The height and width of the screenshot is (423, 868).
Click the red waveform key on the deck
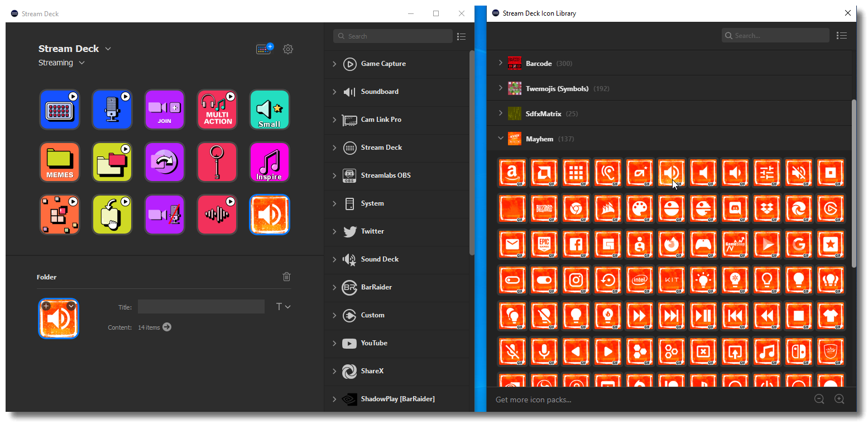[217, 215]
